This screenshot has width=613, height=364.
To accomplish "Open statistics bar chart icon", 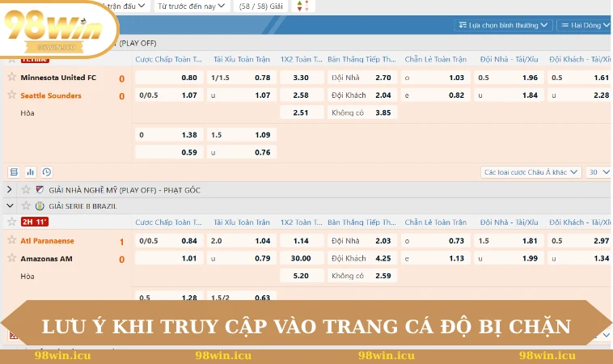I will coord(31,172).
